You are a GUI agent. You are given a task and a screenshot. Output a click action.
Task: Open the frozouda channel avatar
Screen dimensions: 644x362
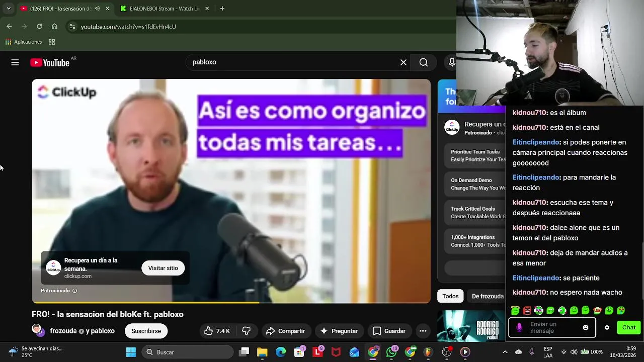click(36, 329)
